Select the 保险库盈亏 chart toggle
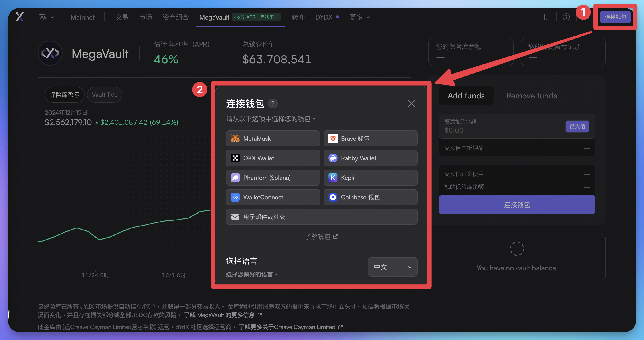This screenshot has height=340, width=644. pos(65,95)
